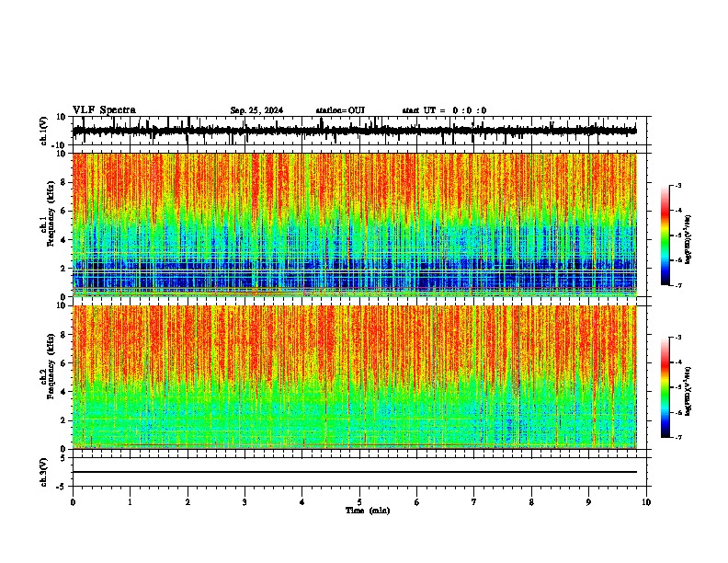Click the ch.1 color bar log(PSD) unit label

(688, 239)
